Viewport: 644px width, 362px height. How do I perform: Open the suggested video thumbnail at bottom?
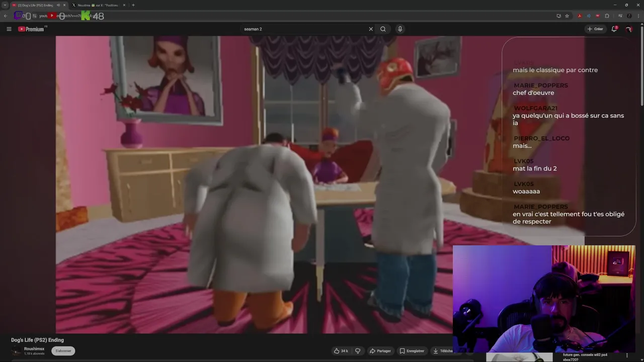pyautogui.click(x=519, y=357)
